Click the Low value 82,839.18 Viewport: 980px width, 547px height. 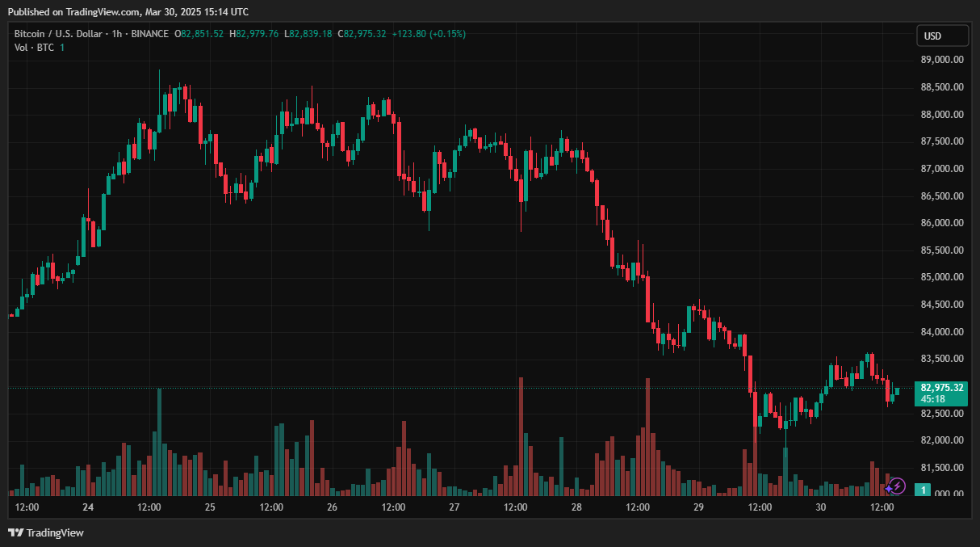(x=310, y=34)
